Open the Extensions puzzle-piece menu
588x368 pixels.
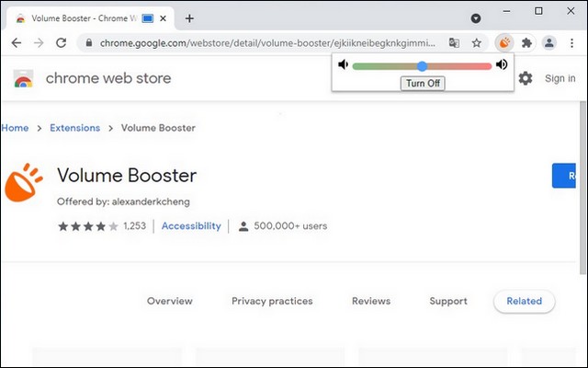526,43
